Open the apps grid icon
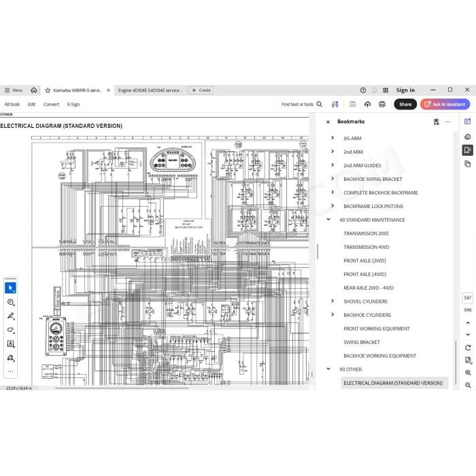 [386, 90]
